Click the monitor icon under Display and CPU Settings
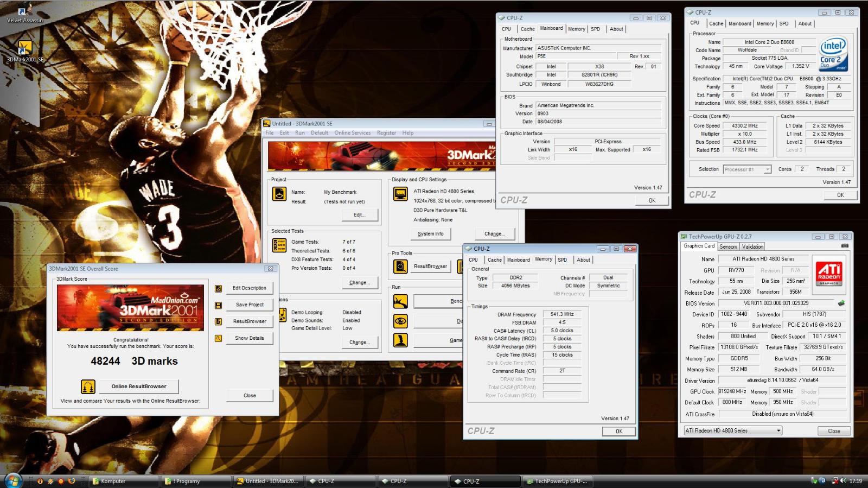 pyautogui.click(x=400, y=194)
